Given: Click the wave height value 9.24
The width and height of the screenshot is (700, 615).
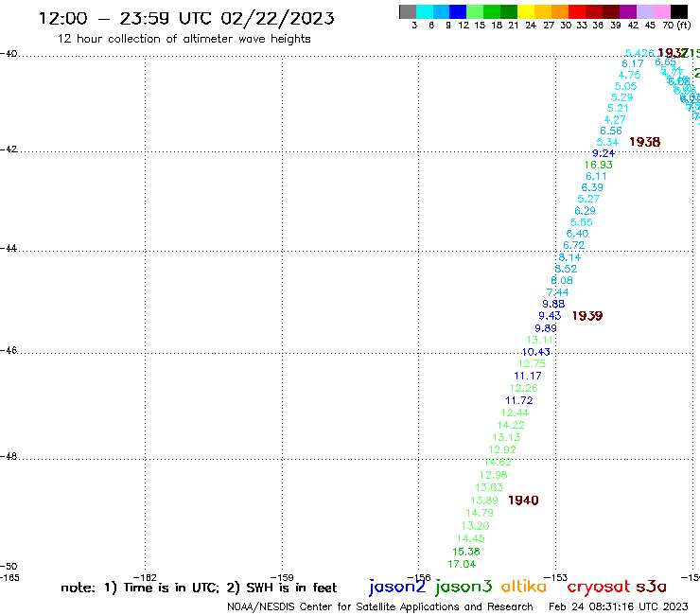Looking at the screenshot, I should [x=604, y=153].
